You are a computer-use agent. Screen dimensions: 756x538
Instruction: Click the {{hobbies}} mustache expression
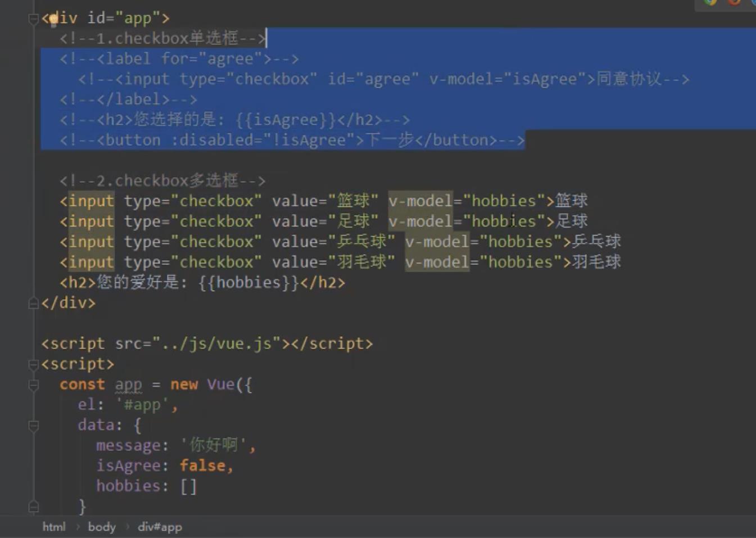(249, 282)
